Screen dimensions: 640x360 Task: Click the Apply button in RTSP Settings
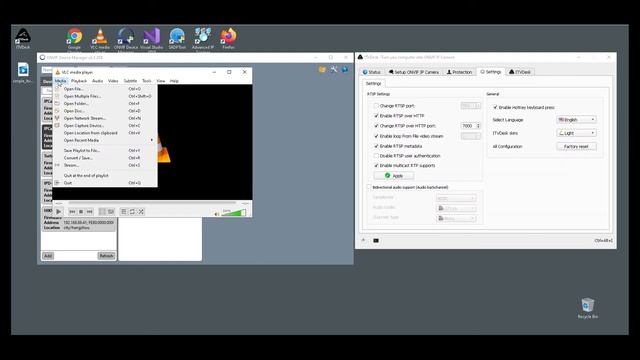click(x=394, y=176)
